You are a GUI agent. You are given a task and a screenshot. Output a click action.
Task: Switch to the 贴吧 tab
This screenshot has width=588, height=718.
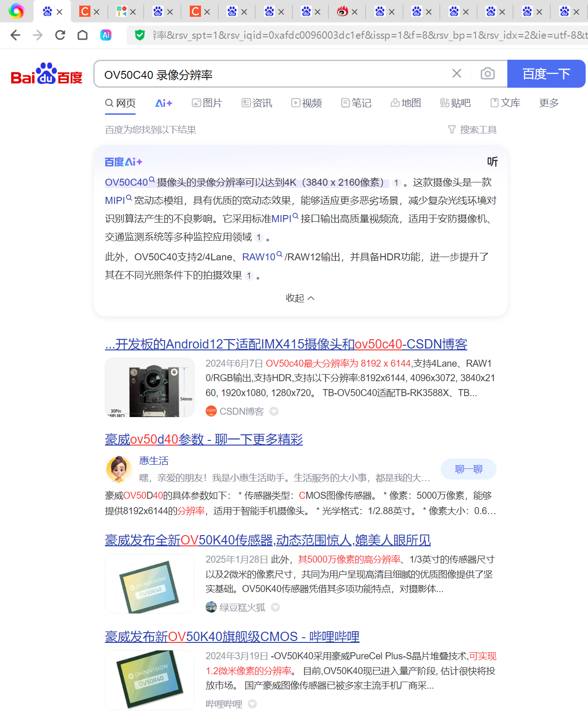click(x=456, y=103)
